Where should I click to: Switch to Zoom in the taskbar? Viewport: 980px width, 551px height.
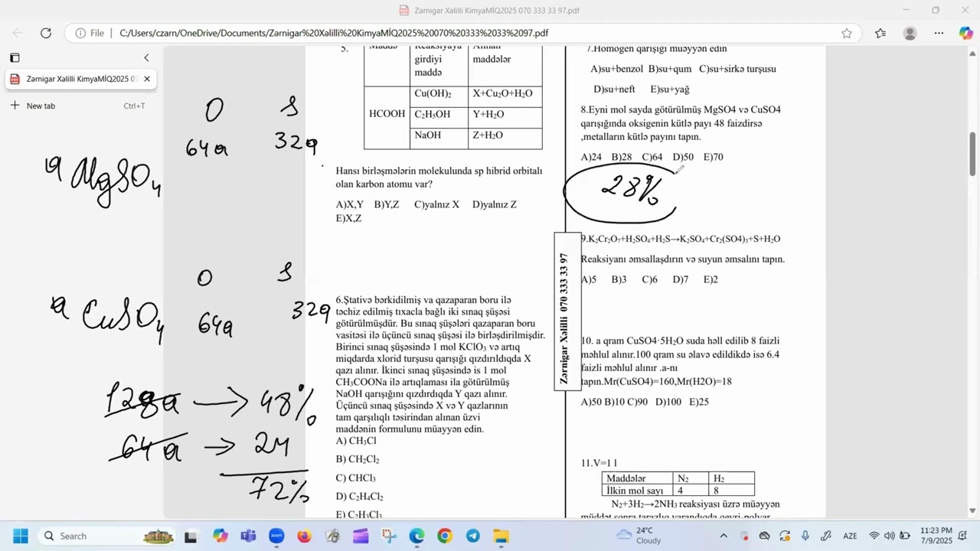(276, 536)
